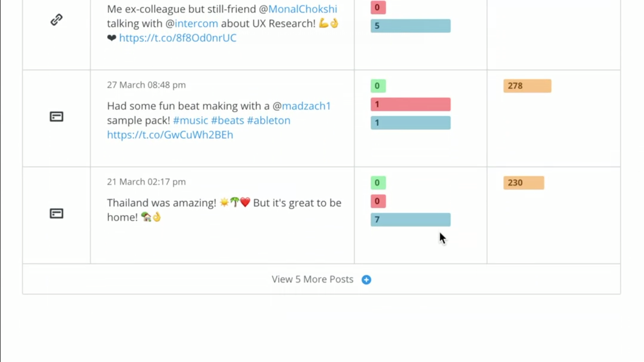
Task: Click the 21 March 02:17 pm timestamp
Action: [146, 182]
